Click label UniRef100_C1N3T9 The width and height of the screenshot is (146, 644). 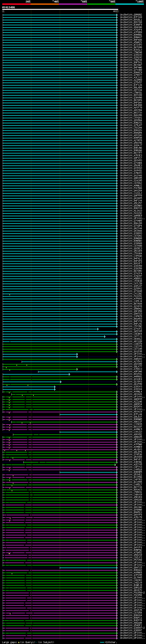click(131, 344)
